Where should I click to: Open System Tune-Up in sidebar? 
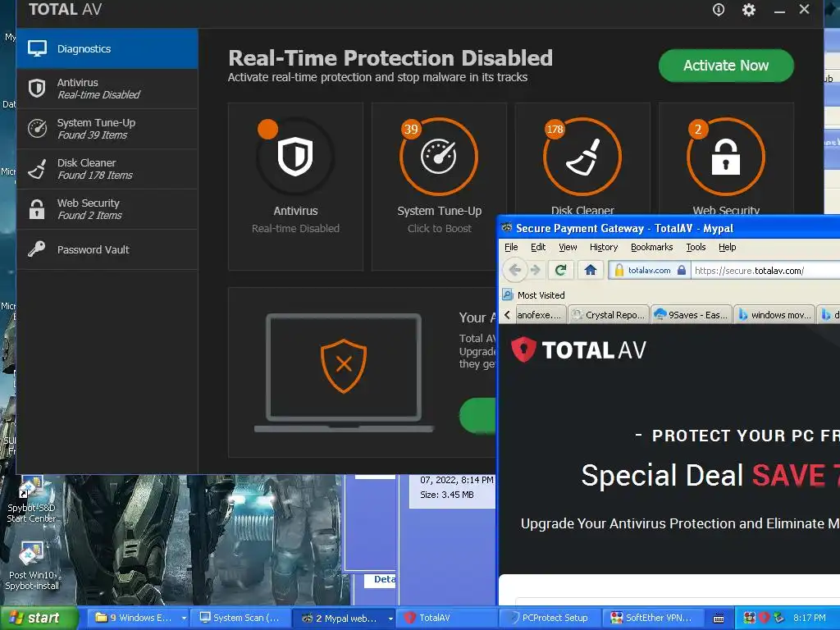107,129
